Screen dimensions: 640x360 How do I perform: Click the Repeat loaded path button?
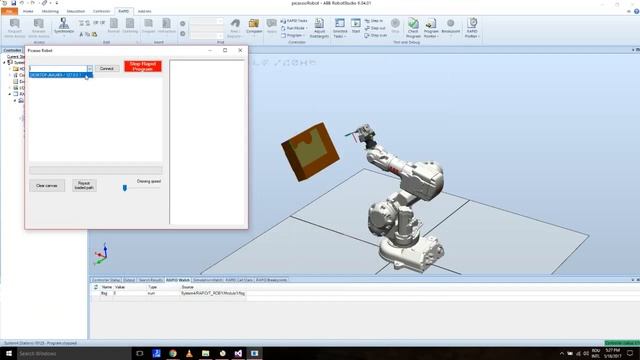tap(84, 186)
